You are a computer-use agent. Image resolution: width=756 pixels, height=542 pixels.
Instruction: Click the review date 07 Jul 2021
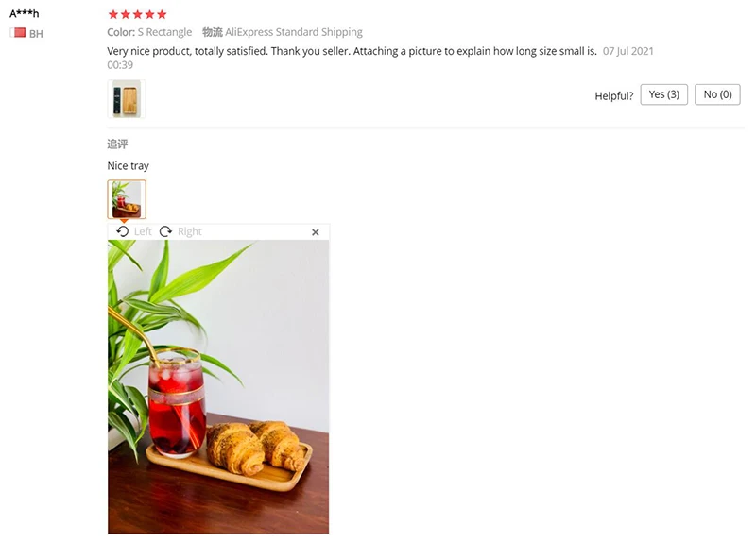click(628, 51)
